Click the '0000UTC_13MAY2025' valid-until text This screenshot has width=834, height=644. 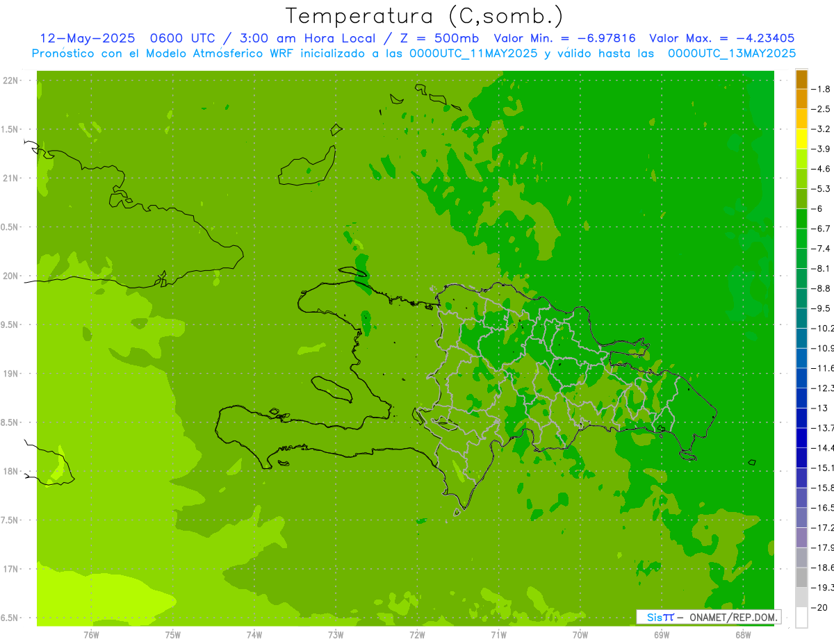point(732,53)
